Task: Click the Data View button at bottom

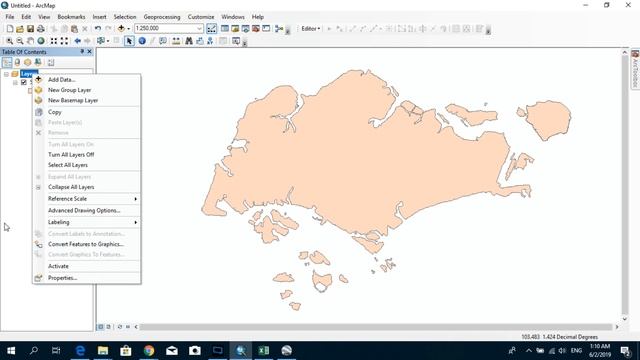Action: [x=101, y=327]
